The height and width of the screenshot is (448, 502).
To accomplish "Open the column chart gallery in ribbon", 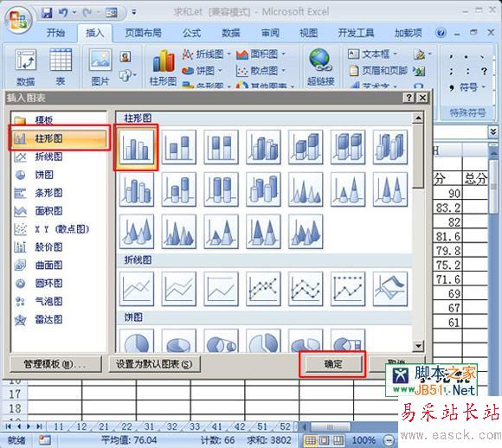I will [x=164, y=67].
